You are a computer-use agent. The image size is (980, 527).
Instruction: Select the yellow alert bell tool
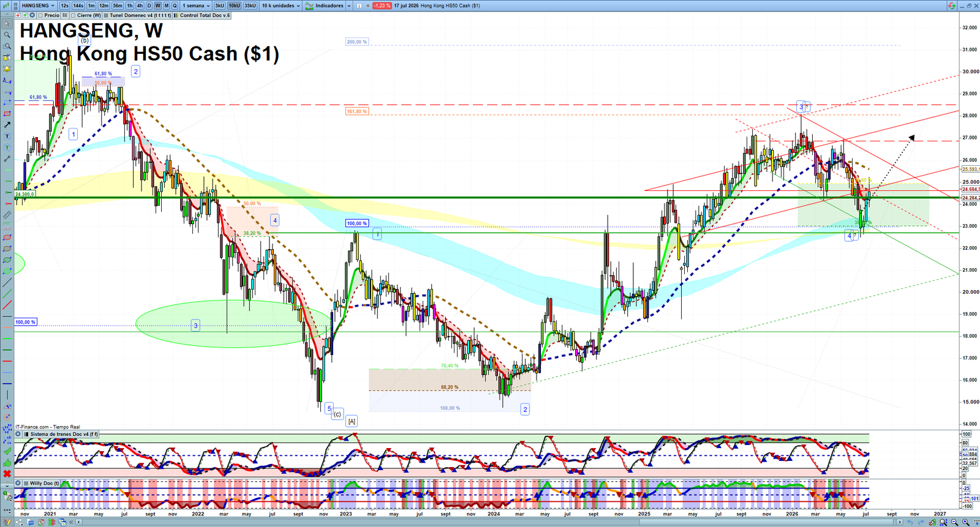point(7,69)
